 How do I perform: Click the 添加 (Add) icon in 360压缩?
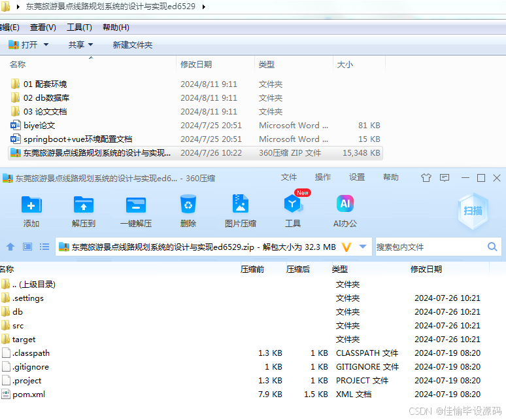tap(31, 205)
